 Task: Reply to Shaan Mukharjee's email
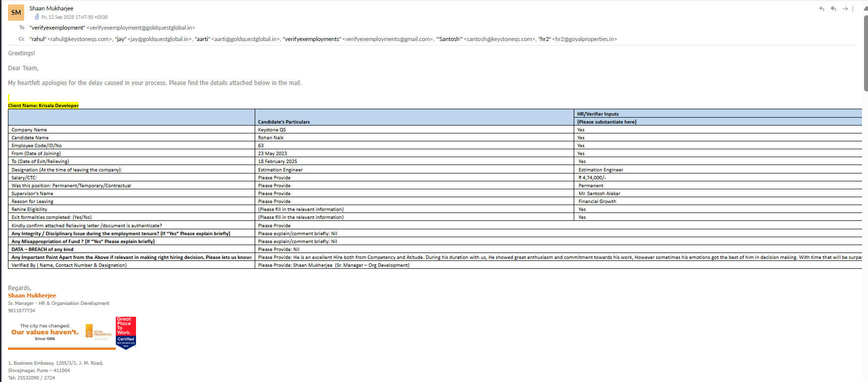[x=822, y=9]
